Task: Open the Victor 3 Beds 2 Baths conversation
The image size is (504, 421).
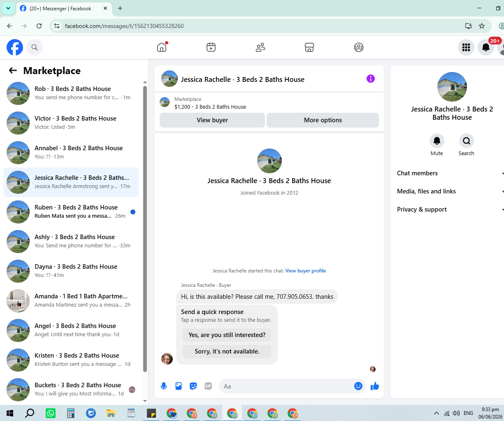Action: [x=71, y=123]
